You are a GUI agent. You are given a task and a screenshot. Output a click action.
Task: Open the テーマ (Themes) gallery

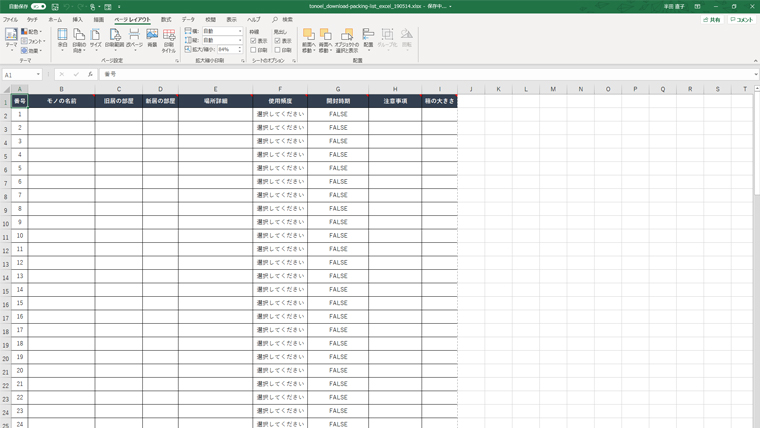point(11,38)
